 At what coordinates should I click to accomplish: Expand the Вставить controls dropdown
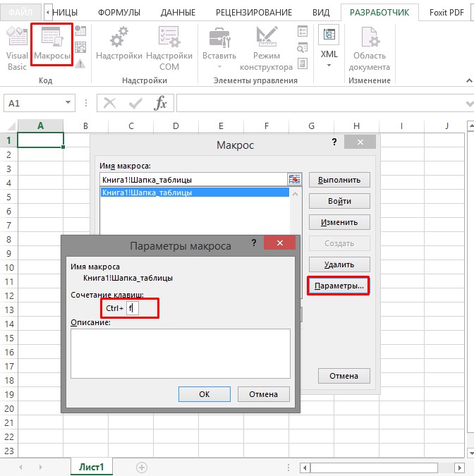click(219, 67)
